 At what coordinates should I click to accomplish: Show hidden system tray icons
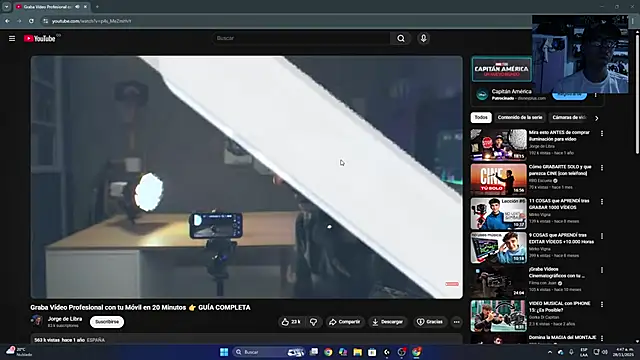[550, 352]
